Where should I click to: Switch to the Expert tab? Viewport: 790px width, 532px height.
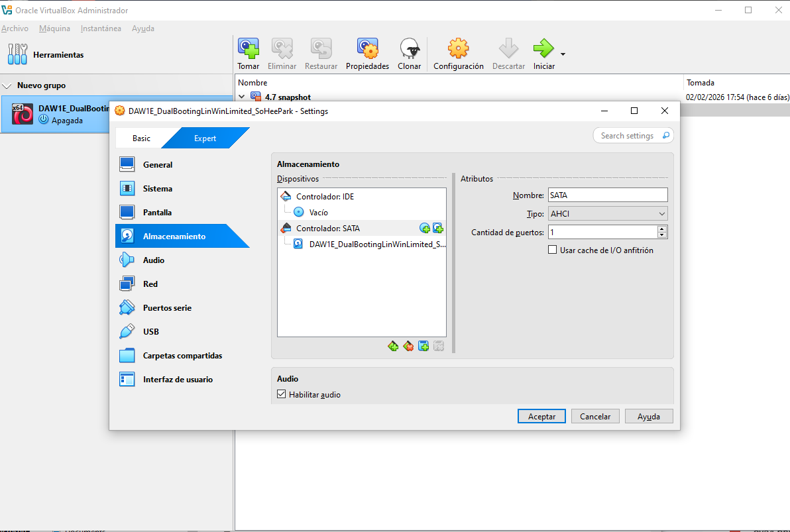coord(205,138)
